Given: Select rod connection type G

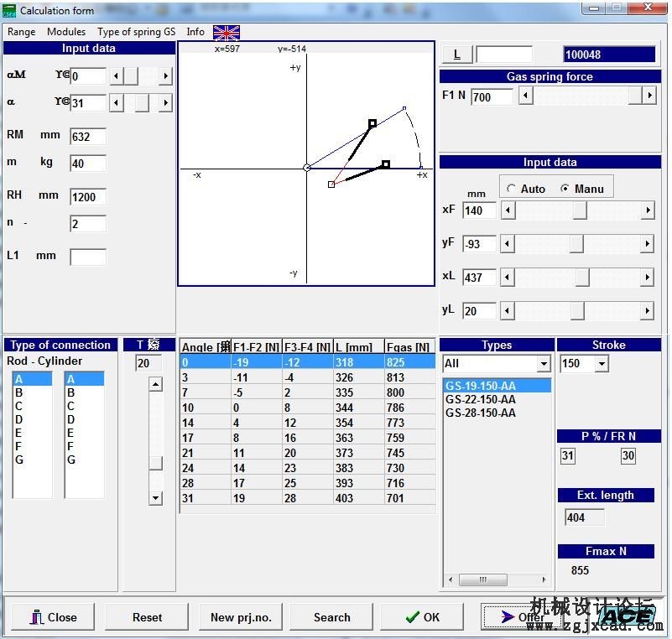Looking at the screenshot, I should [x=32, y=460].
